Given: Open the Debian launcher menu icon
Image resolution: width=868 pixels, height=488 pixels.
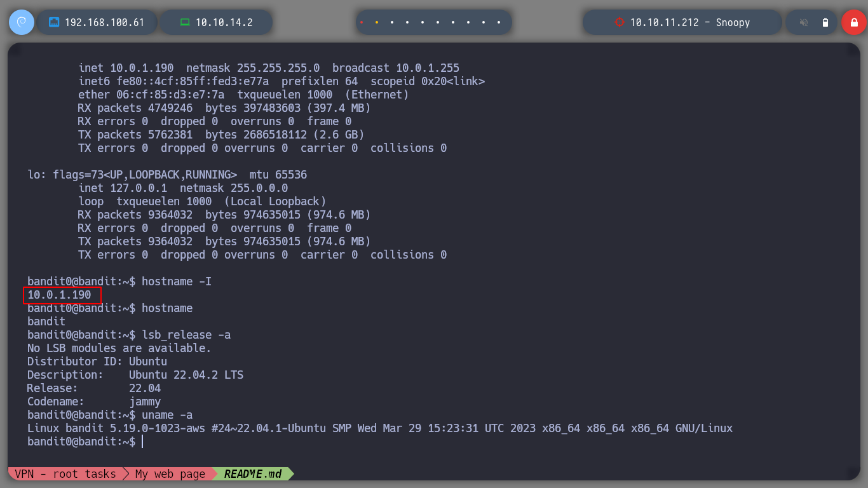Looking at the screenshot, I should pyautogui.click(x=21, y=22).
